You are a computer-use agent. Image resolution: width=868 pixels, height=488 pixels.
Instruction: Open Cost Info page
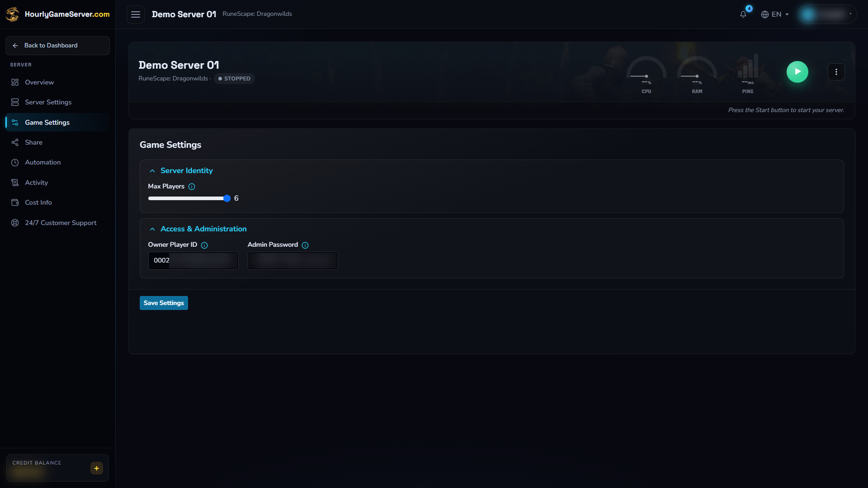click(57, 202)
